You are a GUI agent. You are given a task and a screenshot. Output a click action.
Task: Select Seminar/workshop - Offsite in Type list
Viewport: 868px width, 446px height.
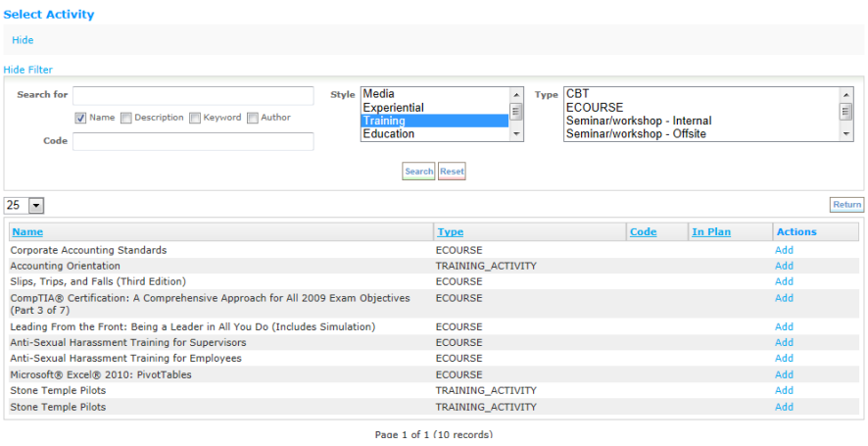click(701, 134)
